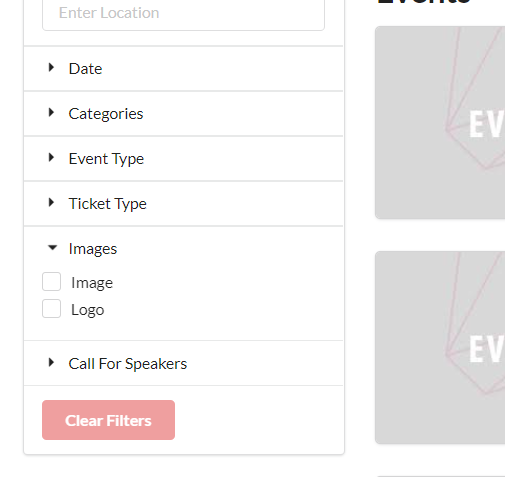Open the Event Type filter label
Viewport: 505px width, 477px height.
click(x=106, y=159)
